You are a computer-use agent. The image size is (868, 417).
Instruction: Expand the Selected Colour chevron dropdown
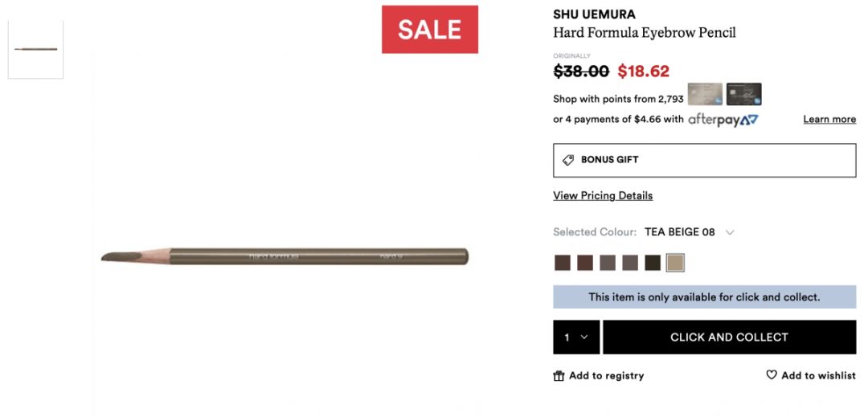tap(730, 232)
